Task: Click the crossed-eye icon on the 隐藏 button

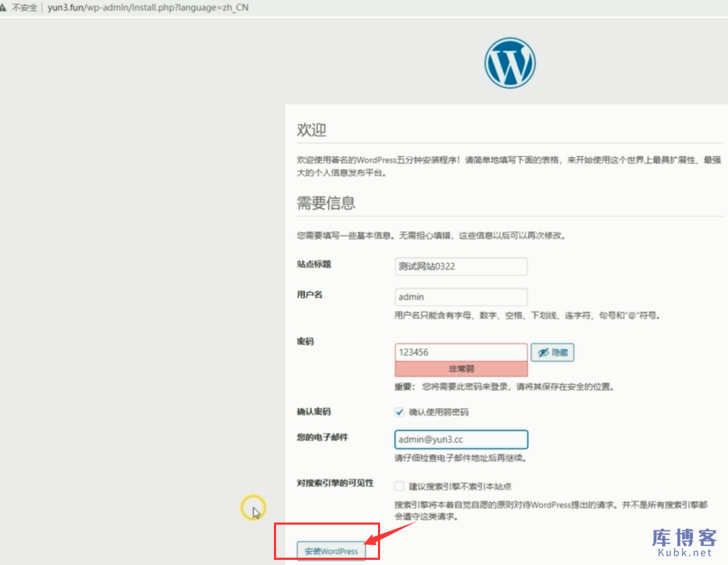Action: click(x=543, y=352)
